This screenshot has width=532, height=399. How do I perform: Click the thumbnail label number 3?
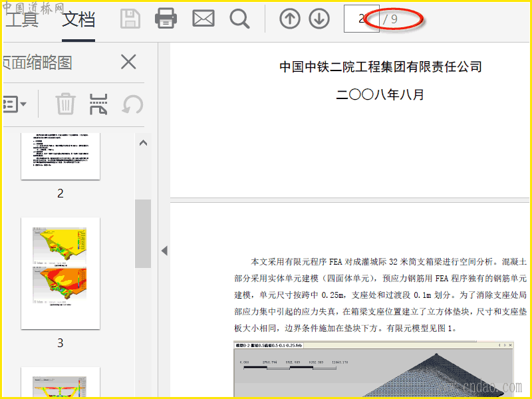[x=60, y=343]
